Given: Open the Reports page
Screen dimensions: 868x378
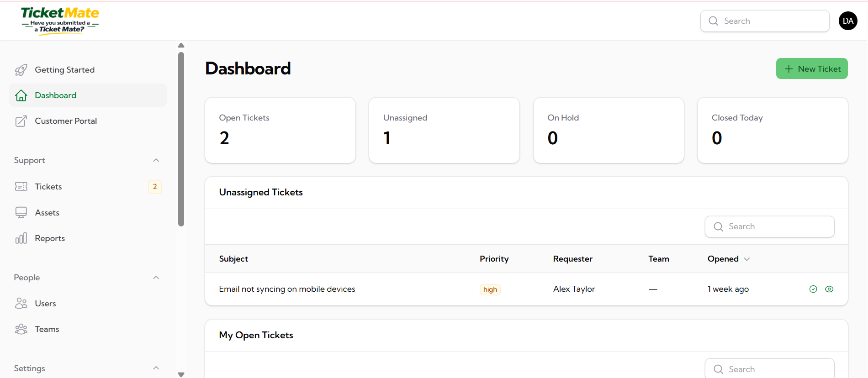Looking at the screenshot, I should (88, 238).
